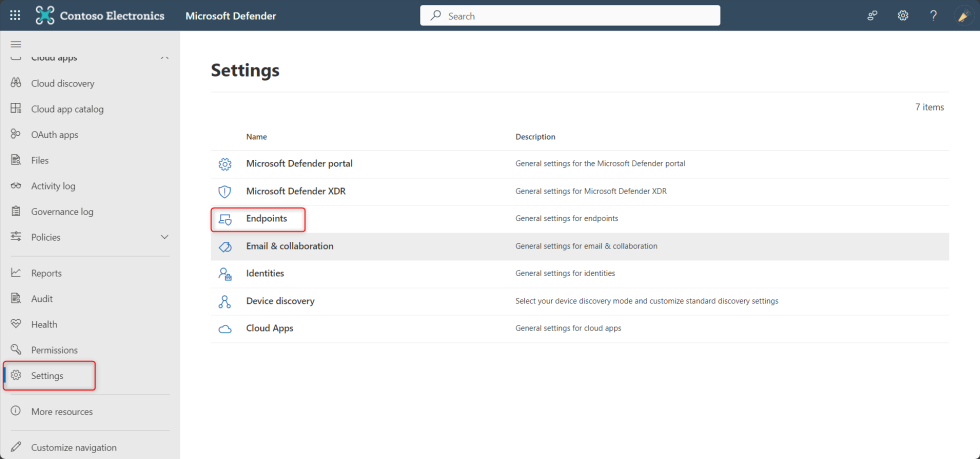Screen dimensions: 980x459
Task: Click the More resources info icon
Action: 17,411
